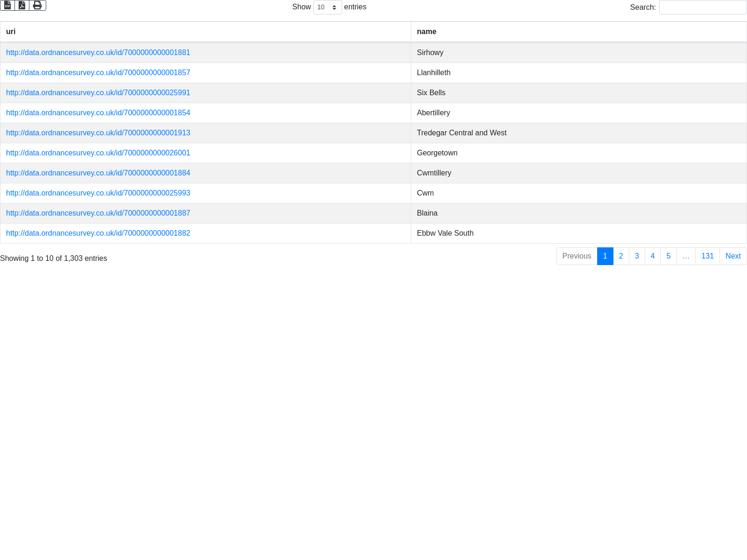Export the table as CSV

click(x=7, y=5)
